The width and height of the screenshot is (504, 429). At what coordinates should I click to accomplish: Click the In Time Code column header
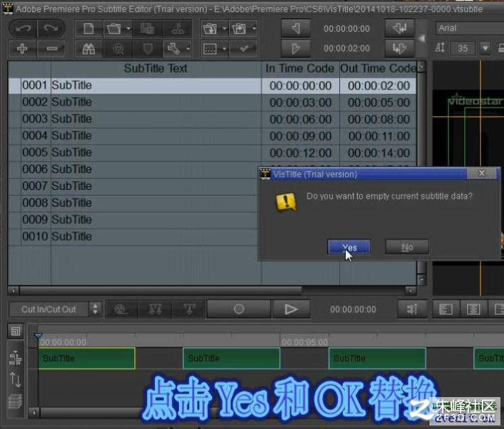(300, 68)
